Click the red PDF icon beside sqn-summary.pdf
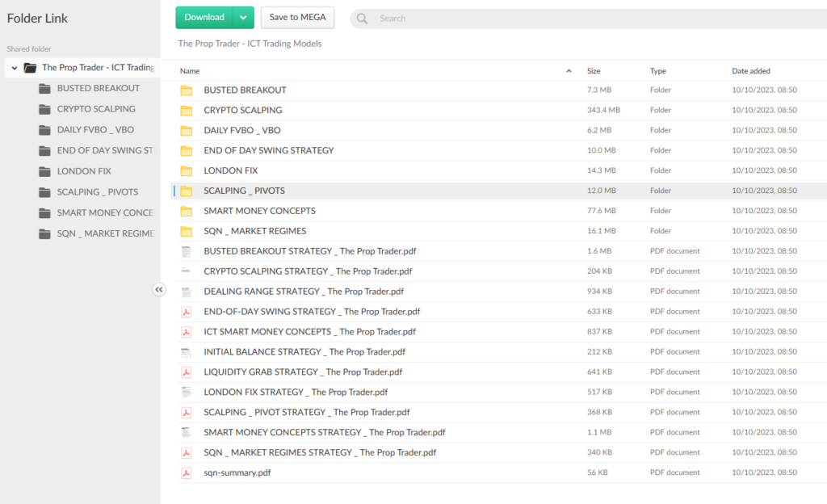The height and width of the screenshot is (504, 827). tap(186, 472)
